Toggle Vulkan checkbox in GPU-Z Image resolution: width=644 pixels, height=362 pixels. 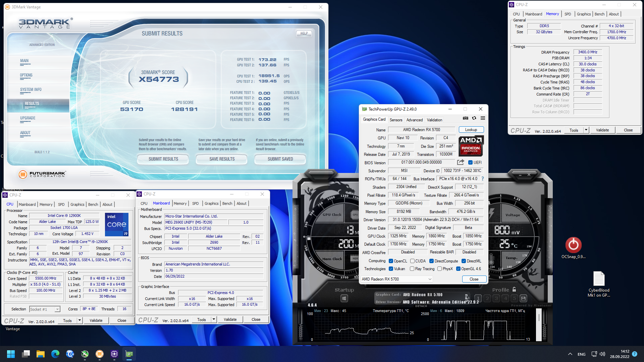[391, 269]
